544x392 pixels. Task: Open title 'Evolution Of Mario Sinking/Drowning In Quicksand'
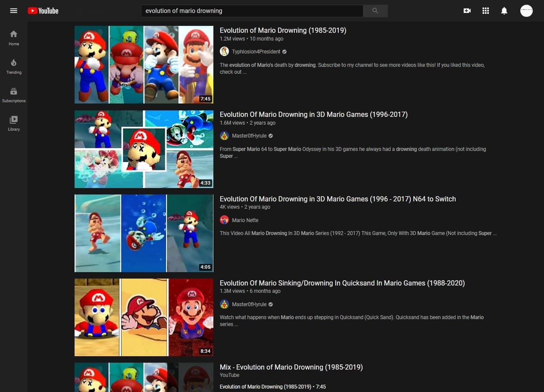(x=342, y=283)
